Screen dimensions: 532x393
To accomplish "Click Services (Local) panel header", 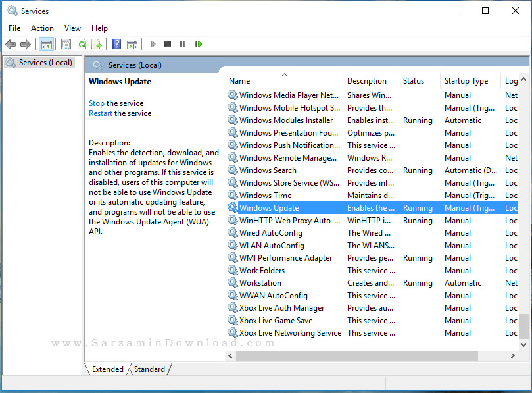I will pos(135,65).
